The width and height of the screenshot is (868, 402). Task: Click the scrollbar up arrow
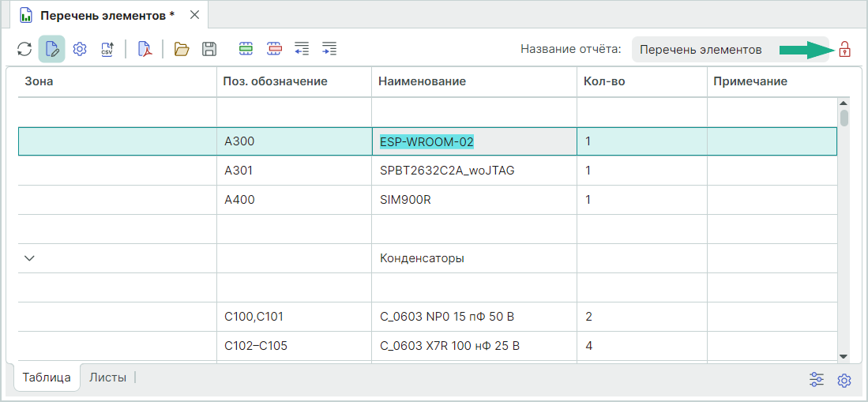pyautogui.click(x=844, y=103)
